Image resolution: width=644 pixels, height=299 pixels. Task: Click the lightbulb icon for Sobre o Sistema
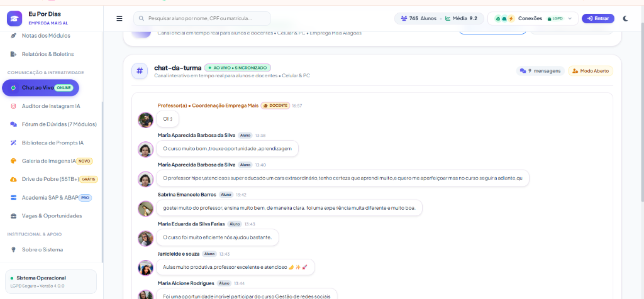[14, 249]
